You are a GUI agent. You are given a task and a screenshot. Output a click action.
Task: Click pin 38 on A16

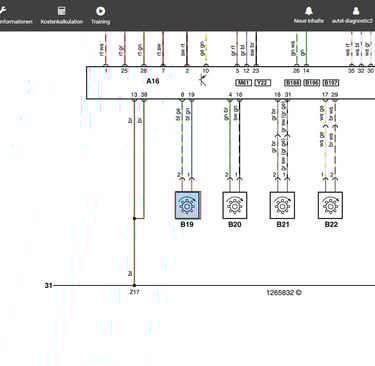point(144,95)
